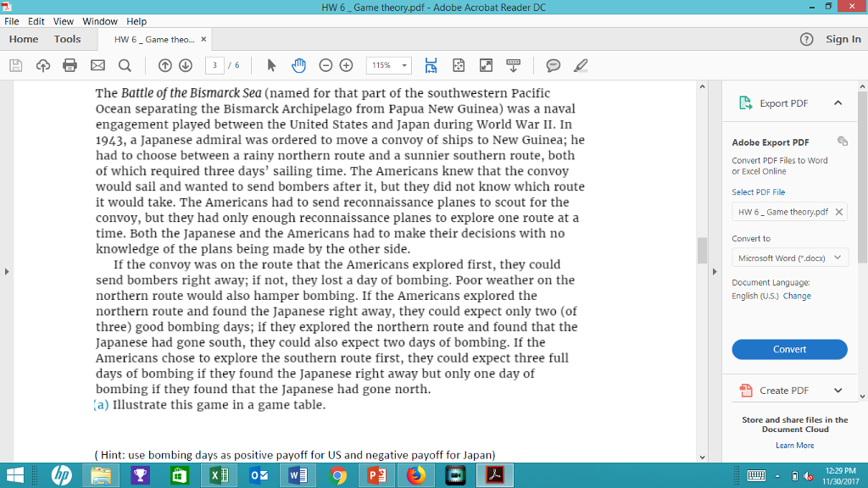Viewport: 868px width, 488px height.
Task: Click the Learn More link
Action: [794, 445]
